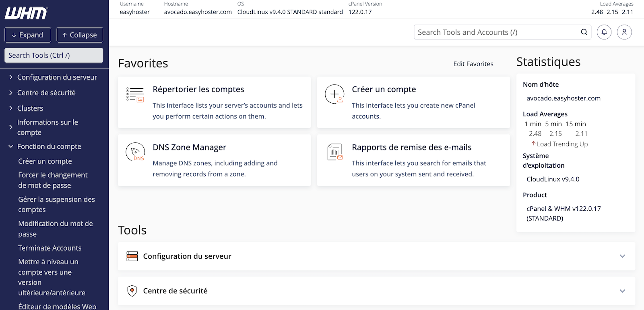Open DNS Zone Manager title link
This screenshot has height=310, width=644.
pyautogui.click(x=190, y=147)
